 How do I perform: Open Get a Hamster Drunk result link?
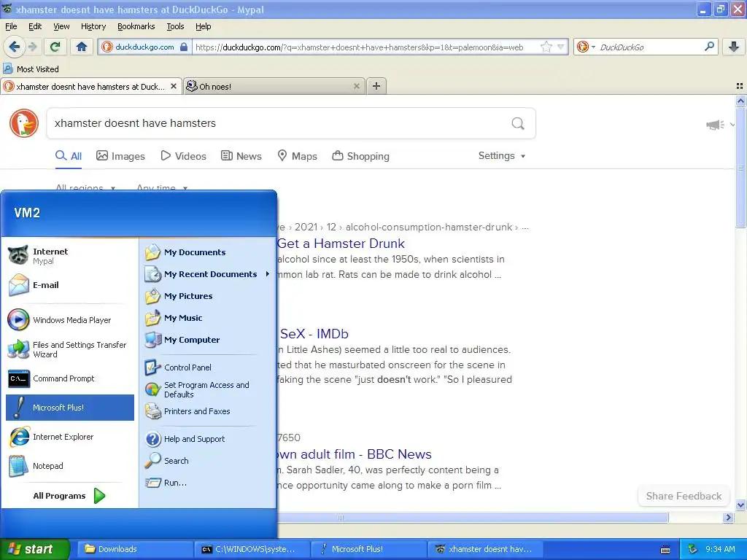pos(341,244)
